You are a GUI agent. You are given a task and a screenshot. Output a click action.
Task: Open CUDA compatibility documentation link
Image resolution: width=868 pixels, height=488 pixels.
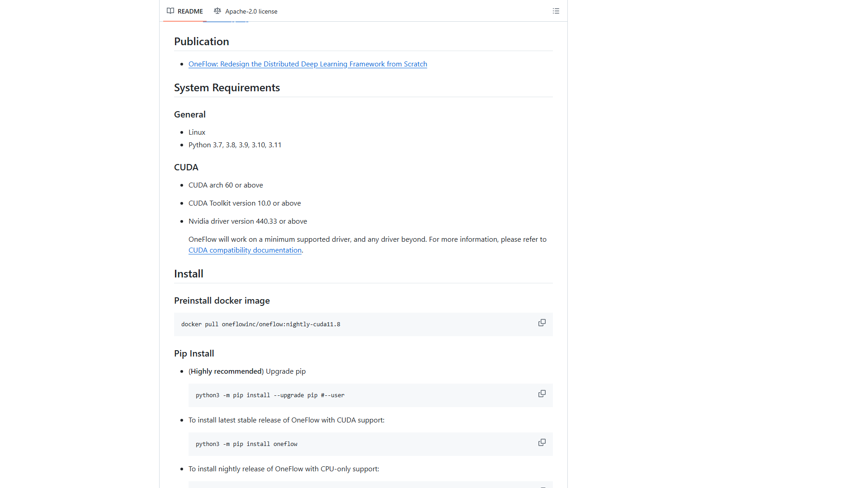(x=245, y=250)
